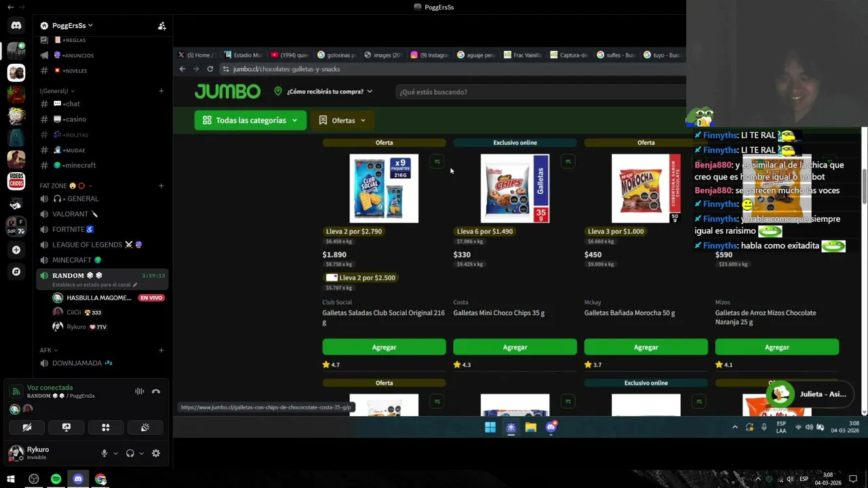Create a channel in the ¡General! category
The height and width of the screenshot is (488, 868).
click(161, 91)
